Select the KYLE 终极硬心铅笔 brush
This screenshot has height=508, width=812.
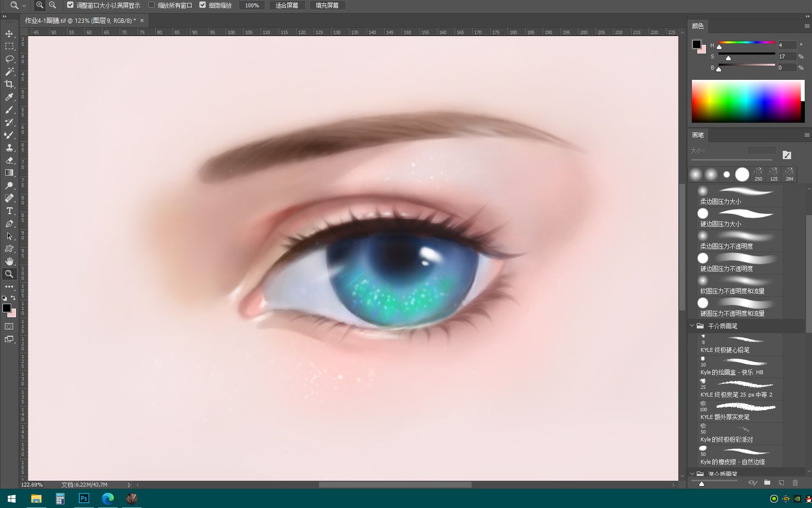tap(739, 344)
